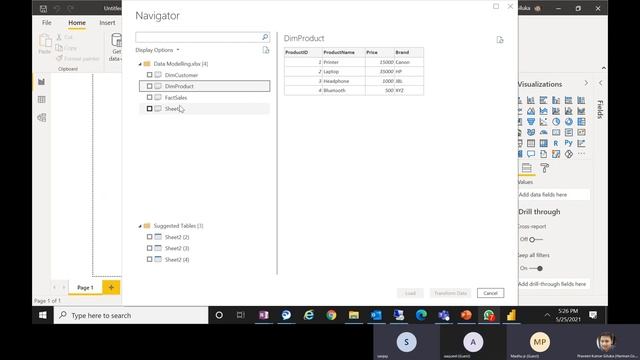Select the Q&A speech bubble visual
The height and width of the screenshot is (360, 640).
coord(531,154)
